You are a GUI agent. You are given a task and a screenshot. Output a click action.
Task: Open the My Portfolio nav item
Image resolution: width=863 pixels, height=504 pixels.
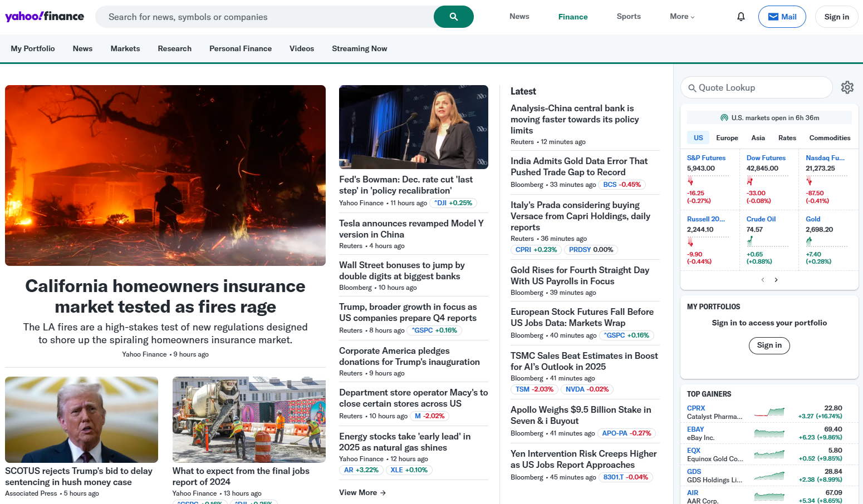[33, 48]
